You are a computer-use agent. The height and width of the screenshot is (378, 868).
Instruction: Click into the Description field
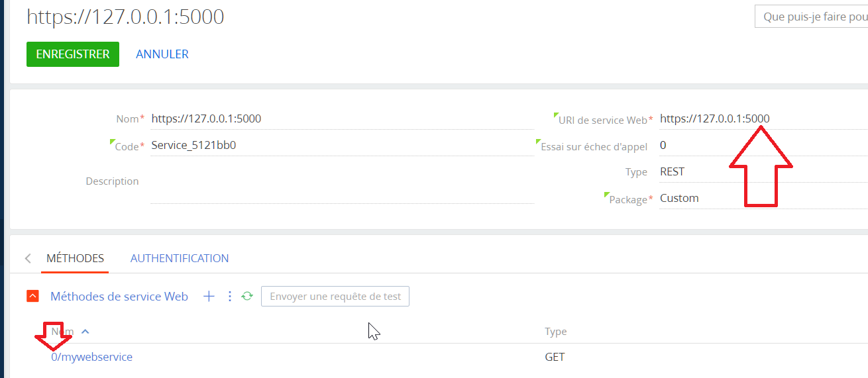click(x=342, y=181)
